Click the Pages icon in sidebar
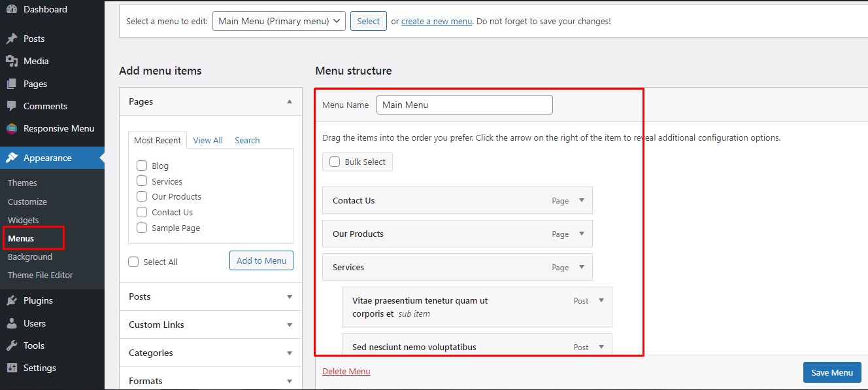 tap(12, 84)
